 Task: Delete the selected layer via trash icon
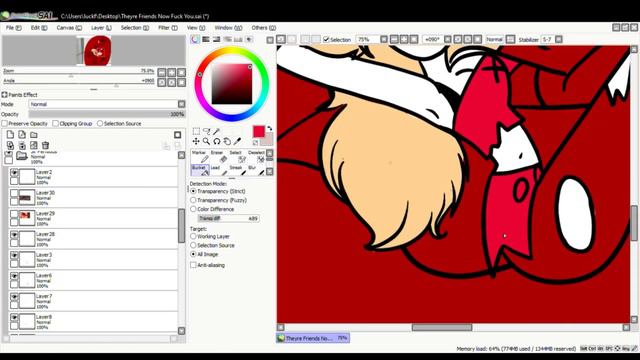coord(45,145)
